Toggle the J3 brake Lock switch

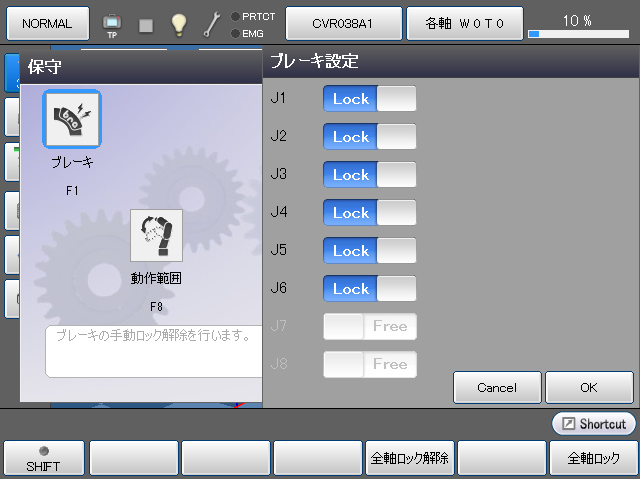(369, 175)
